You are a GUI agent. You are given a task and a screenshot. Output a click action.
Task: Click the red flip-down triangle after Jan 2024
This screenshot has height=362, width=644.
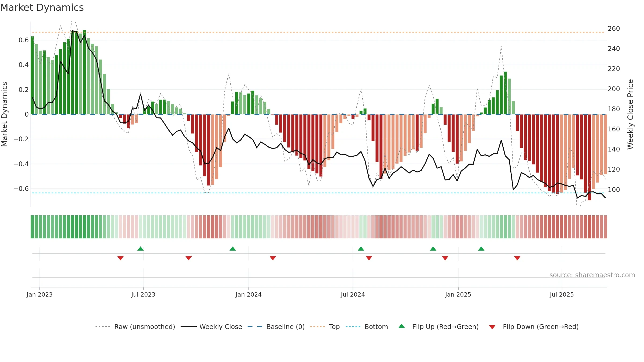[273, 258]
